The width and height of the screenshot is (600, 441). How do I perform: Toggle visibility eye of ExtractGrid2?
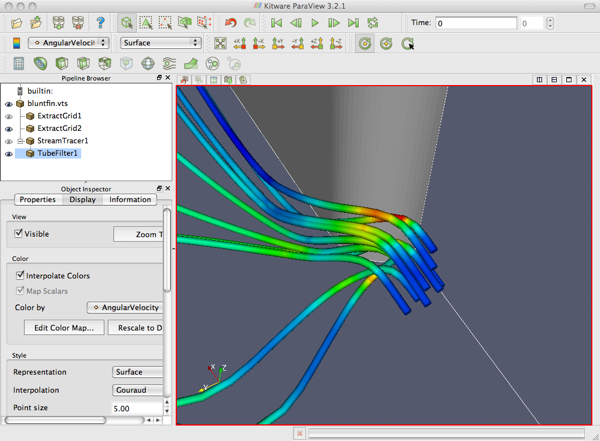coord(8,129)
